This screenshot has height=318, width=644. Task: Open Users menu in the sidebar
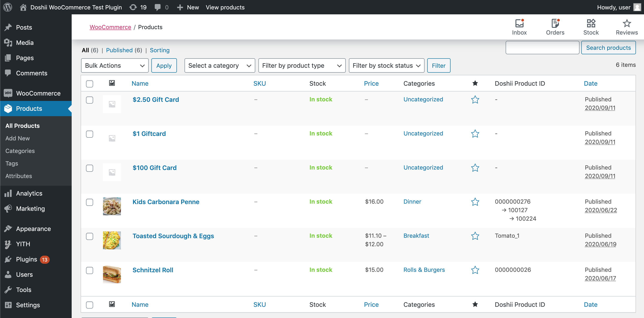[36, 275]
